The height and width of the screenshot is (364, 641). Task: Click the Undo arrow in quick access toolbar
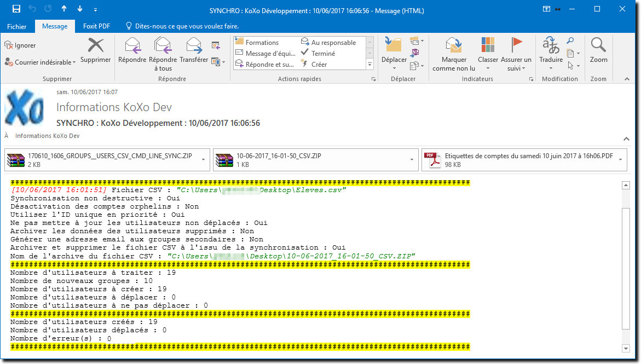(32, 9)
